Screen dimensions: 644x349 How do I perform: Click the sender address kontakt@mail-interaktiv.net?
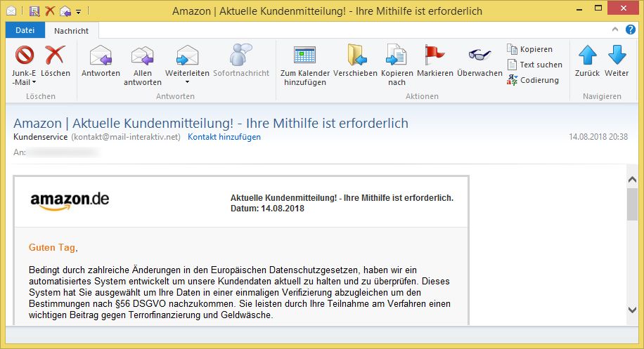click(126, 137)
